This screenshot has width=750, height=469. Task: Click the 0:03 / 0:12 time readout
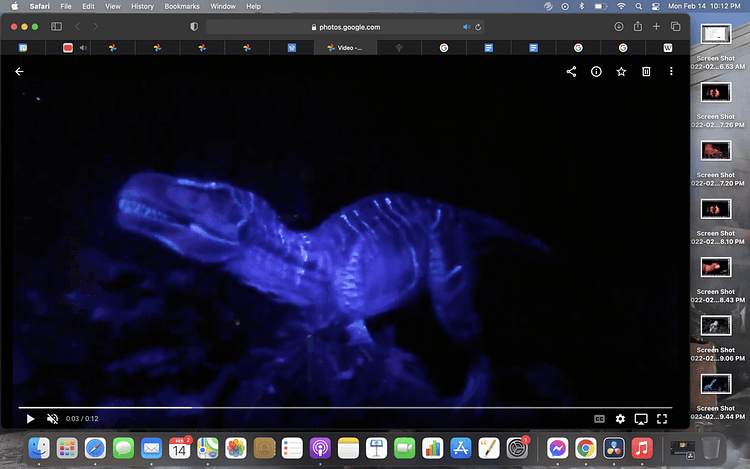pos(82,419)
